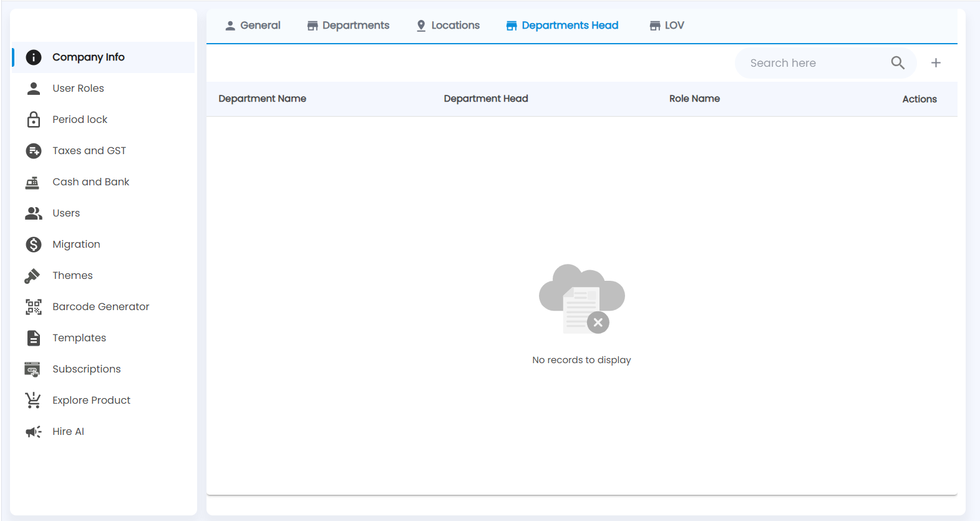Open Company Info in sidebar
The image size is (980, 521).
point(103,57)
